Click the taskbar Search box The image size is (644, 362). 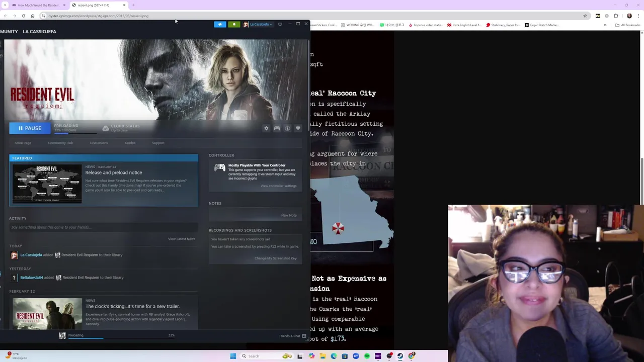point(267,356)
